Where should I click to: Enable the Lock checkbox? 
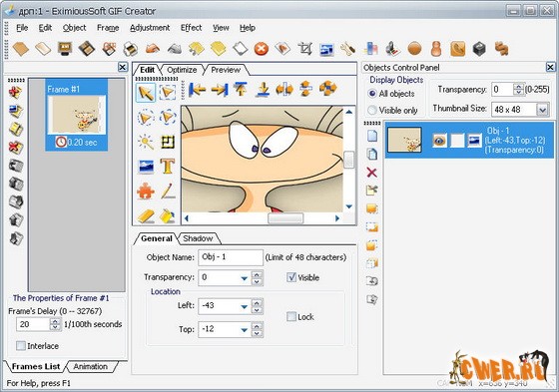pyautogui.click(x=291, y=316)
